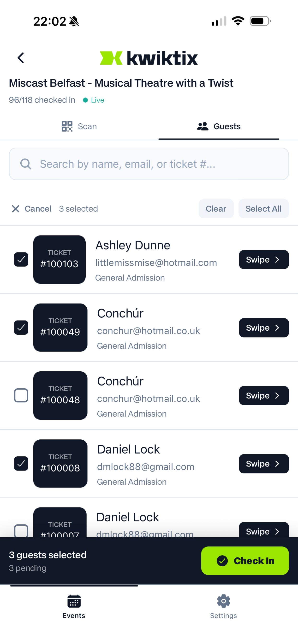Open the QR Scan tab
The height and width of the screenshot is (644, 298).
click(x=79, y=126)
